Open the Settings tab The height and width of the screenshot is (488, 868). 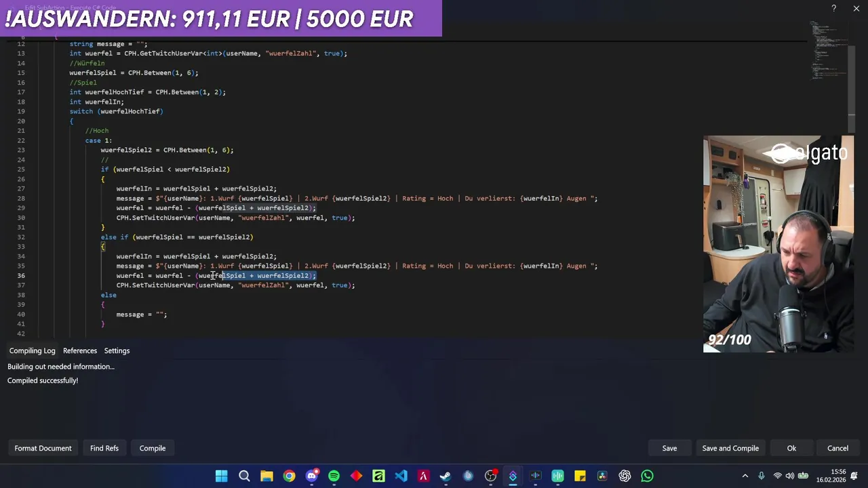[x=117, y=350]
